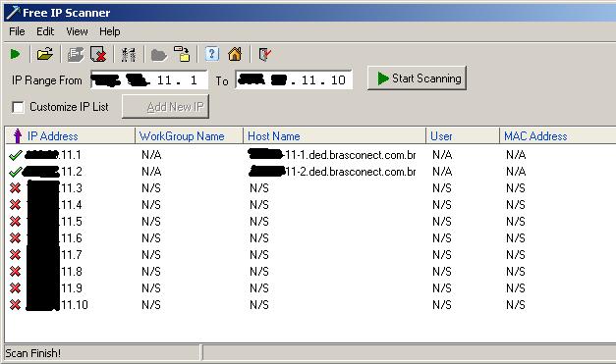Click WorkGroup N/S in the 11.6 row

point(151,238)
